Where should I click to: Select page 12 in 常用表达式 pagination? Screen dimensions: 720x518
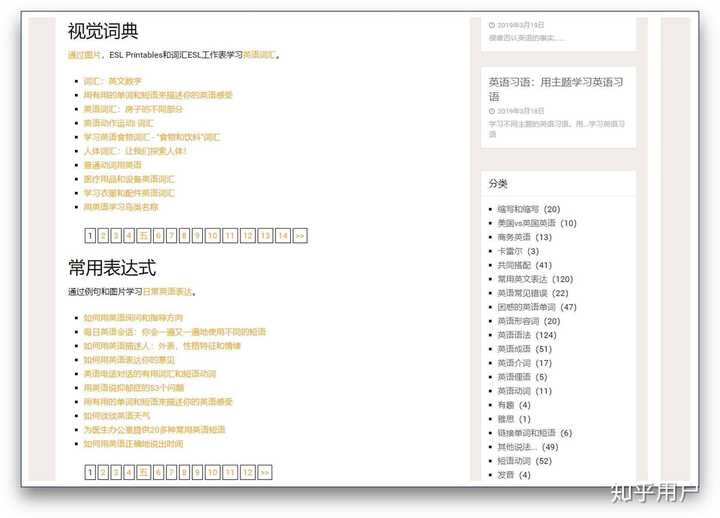(248, 473)
